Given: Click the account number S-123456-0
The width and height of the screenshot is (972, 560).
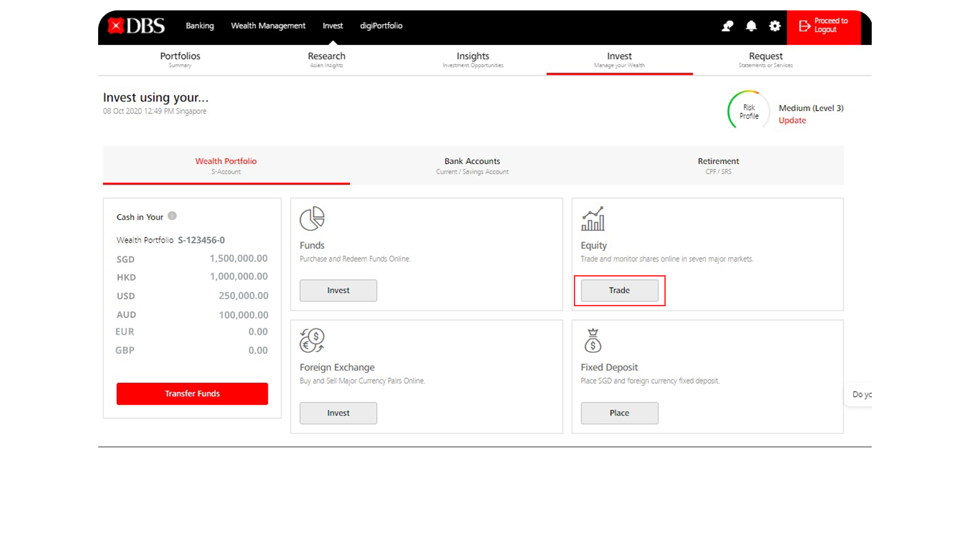Looking at the screenshot, I should [x=201, y=240].
